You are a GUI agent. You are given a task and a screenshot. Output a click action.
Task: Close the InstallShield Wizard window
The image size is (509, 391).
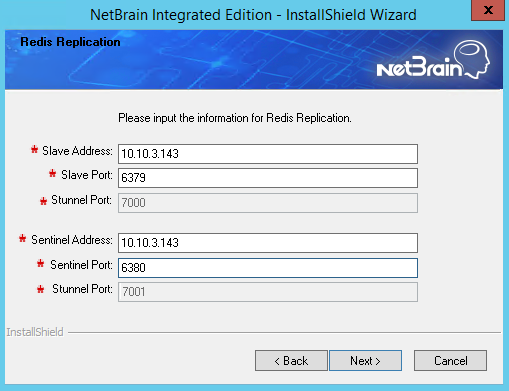pos(488,10)
